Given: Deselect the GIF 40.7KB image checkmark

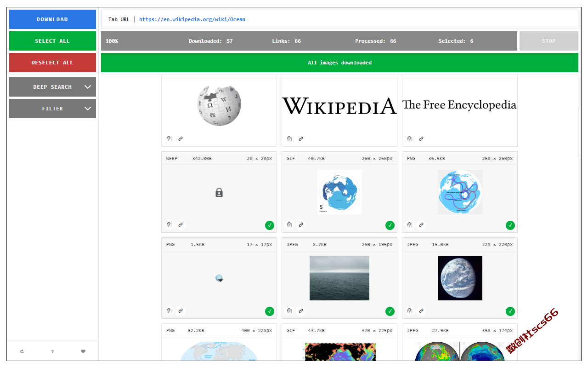Looking at the screenshot, I should (390, 225).
